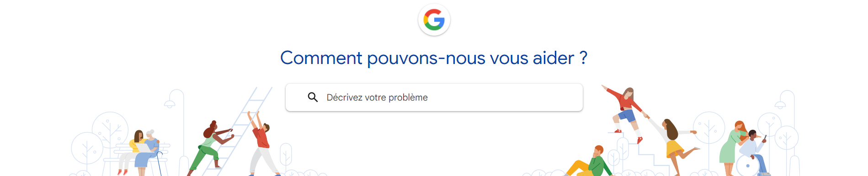Viewport: 868px width, 176px height.
Task: Click the person in the wheelchair
Action: point(753,152)
